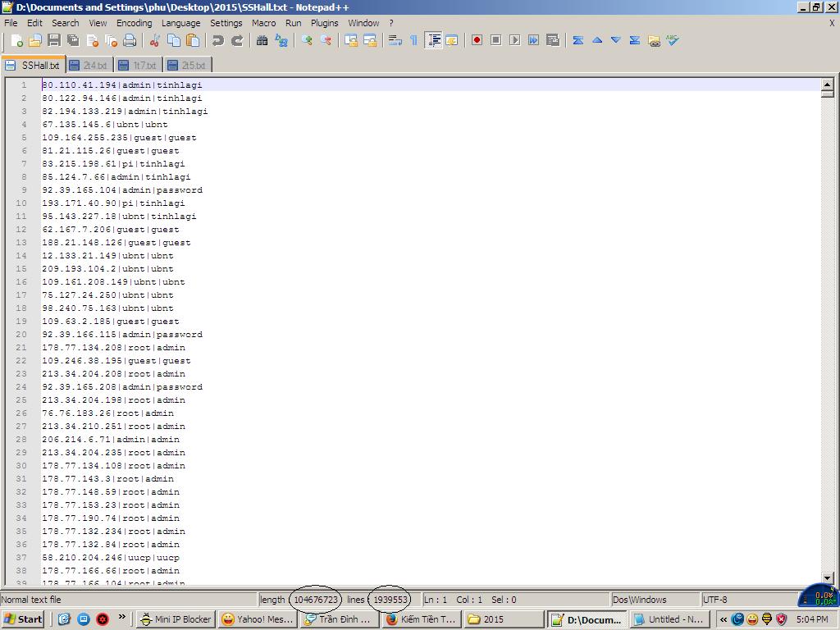The height and width of the screenshot is (630, 840).
Task: Open the Settings menu
Action: (x=226, y=23)
